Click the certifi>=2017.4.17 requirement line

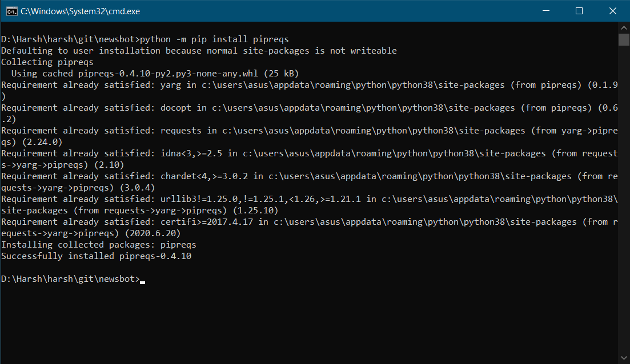point(310,228)
